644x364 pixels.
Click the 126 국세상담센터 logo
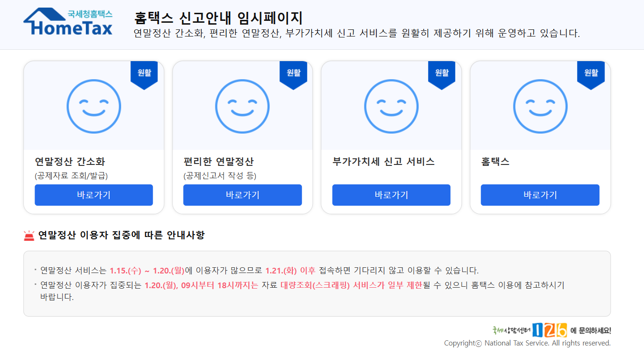tap(530, 329)
